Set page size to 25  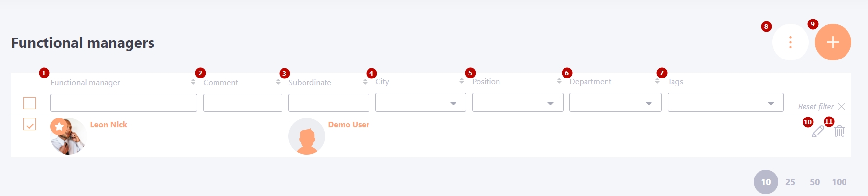coord(790,182)
